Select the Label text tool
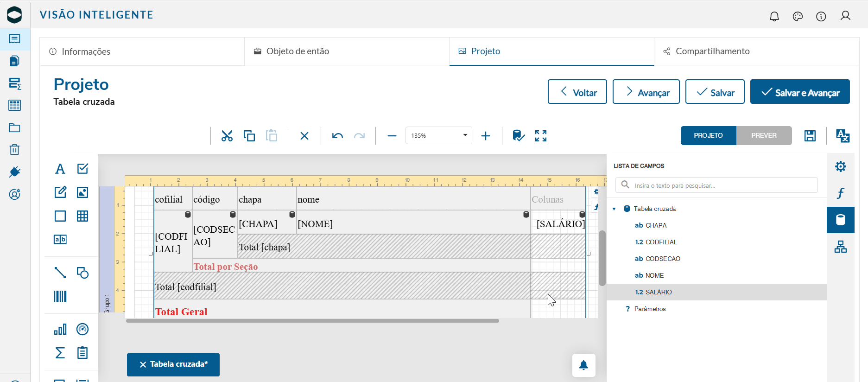Image resolution: width=868 pixels, height=382 pixels. click(x=60, y=169)
